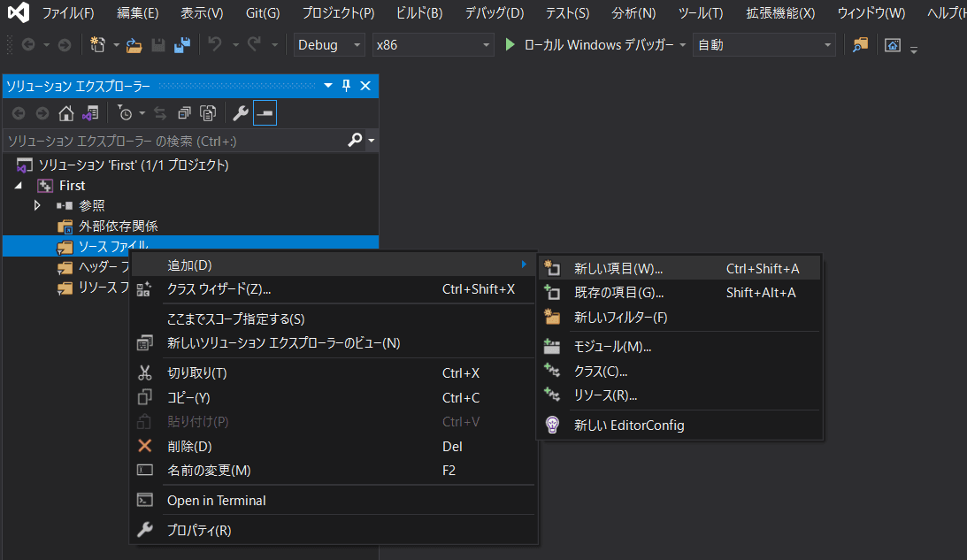The height and width of the screenshot is (560, 967).
Task: Open the Debug configuration dropdown
Action: click(329, 45)
